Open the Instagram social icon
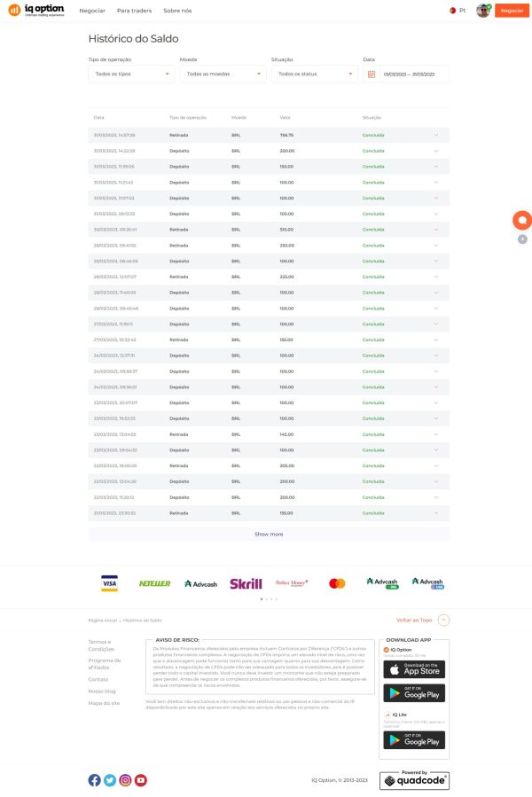 pos(125,780)
